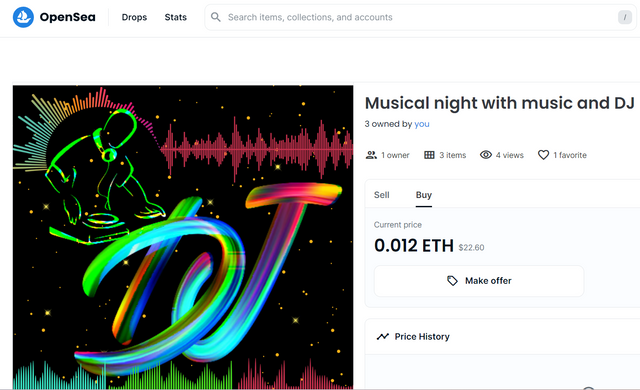
Task: Click the Price History chart icon
Action: [383, 337]
